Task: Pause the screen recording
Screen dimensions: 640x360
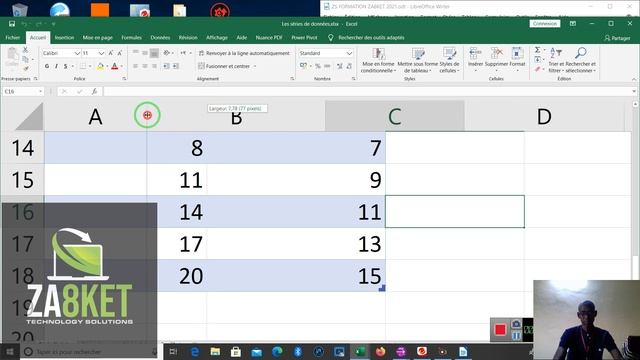Action: (516, 336)
